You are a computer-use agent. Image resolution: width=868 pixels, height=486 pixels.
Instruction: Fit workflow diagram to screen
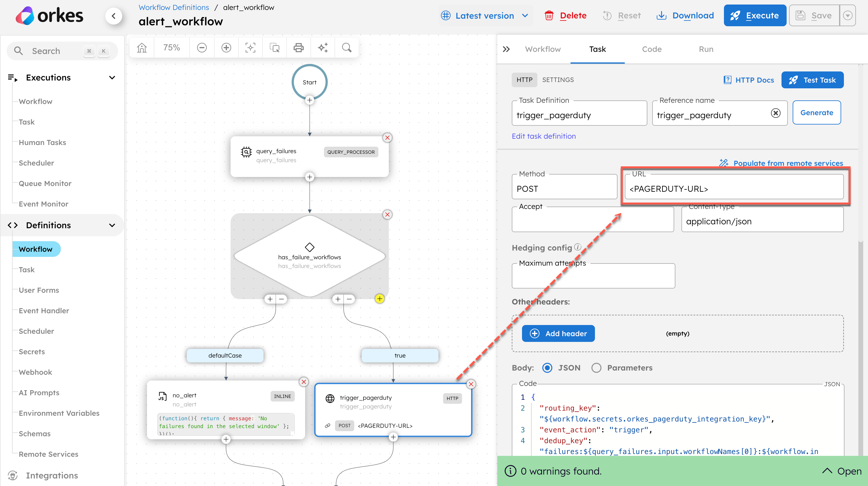click(250, 48)
